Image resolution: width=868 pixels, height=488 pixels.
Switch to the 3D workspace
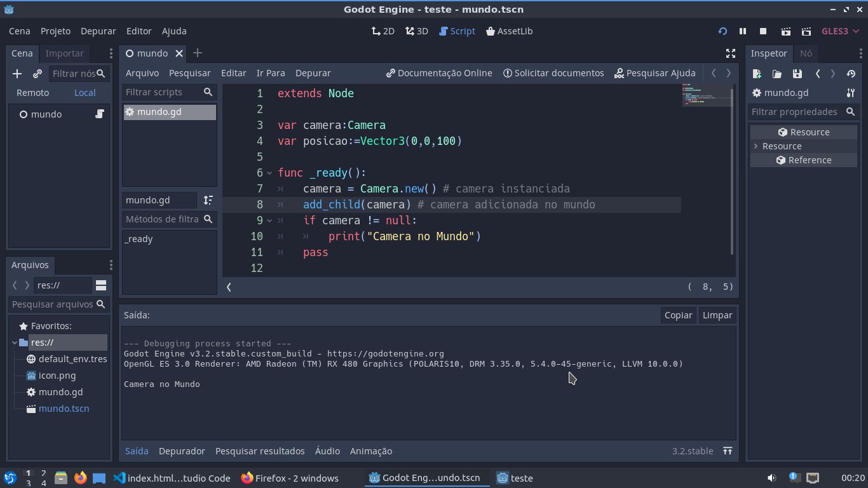[x=416, y=30]
